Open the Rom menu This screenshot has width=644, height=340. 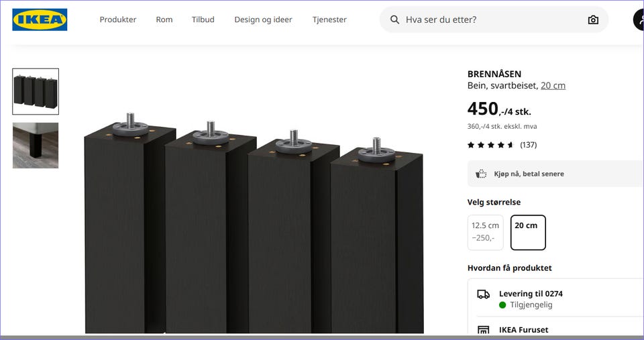point(164,19)
